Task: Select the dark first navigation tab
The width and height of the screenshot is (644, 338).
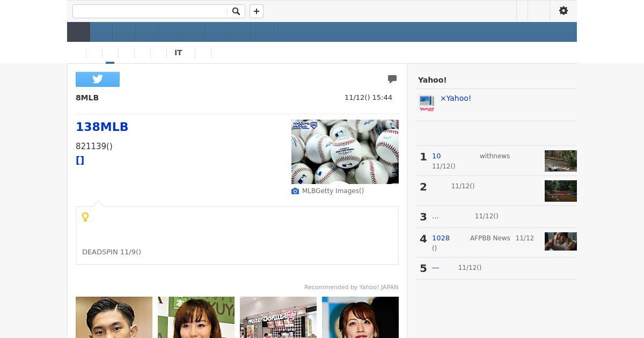Action: click(x=78, y=32)
